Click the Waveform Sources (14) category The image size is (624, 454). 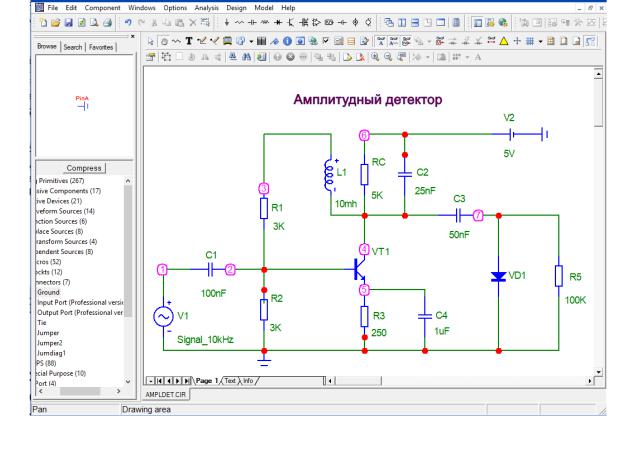[65, 211]
